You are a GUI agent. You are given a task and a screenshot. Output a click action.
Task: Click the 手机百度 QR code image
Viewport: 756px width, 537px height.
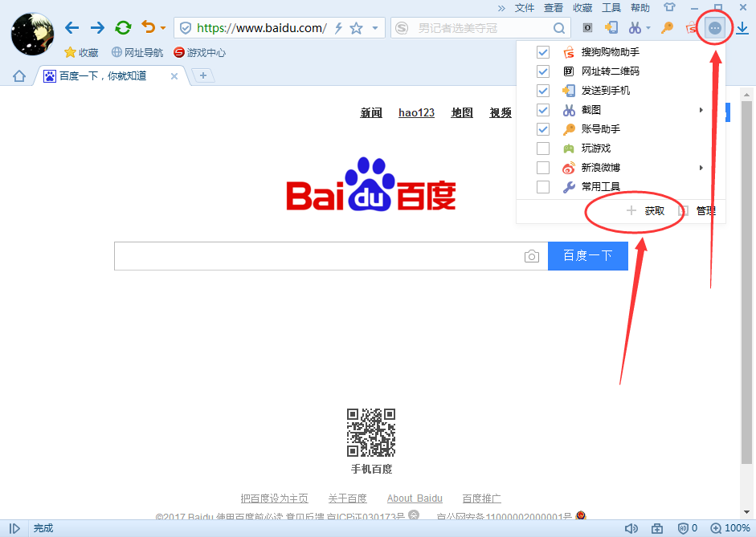(371, 432)
